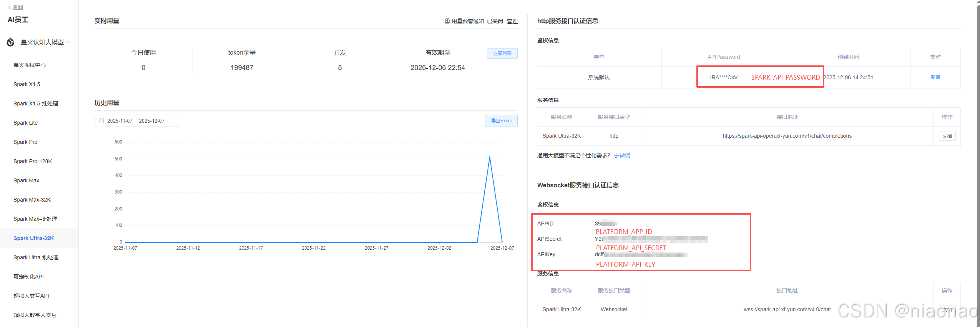Open Spark Lite menu item
The height and width of the screenshot is (327, 980).
click(x=25, y=123)
